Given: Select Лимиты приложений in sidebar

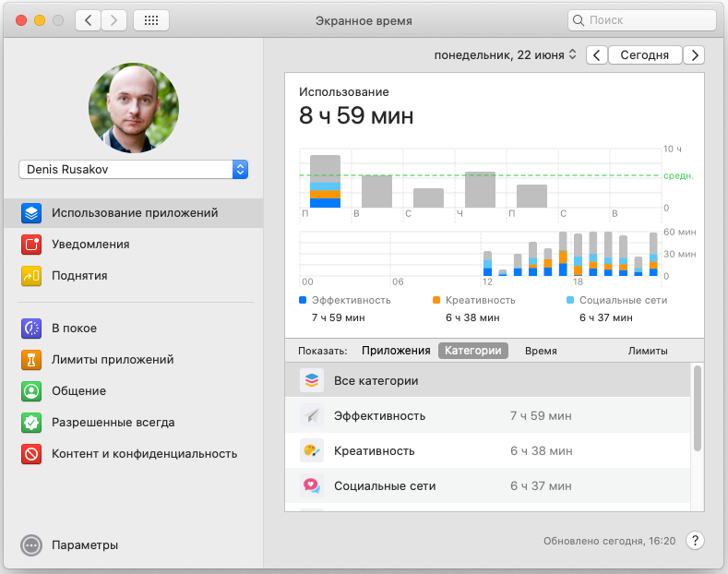Looking at the screenshot, I should point(133,360).
